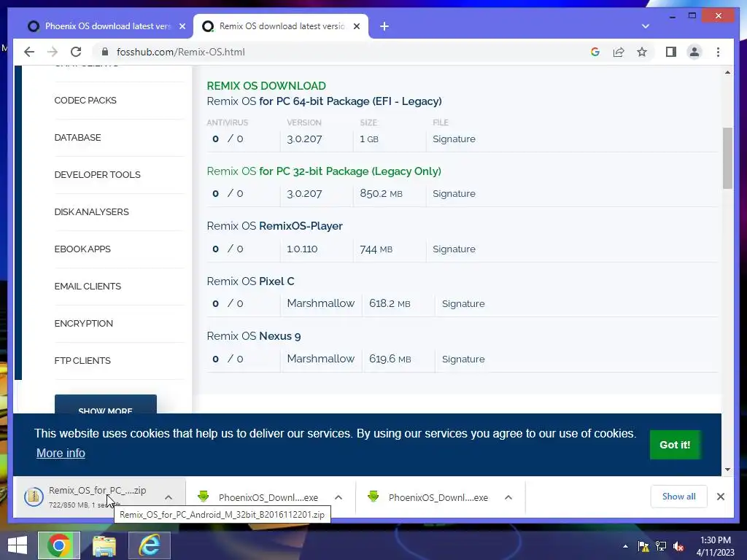Open Signature for Nexus 9
Viewport: 747px width, 560px height.
(463, 359)
